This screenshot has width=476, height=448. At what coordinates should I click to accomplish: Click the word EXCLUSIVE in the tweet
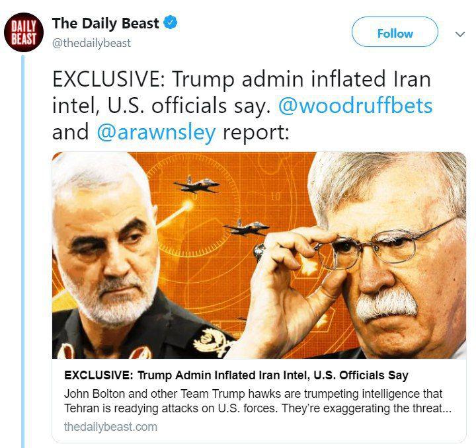[x=108, y=79]
